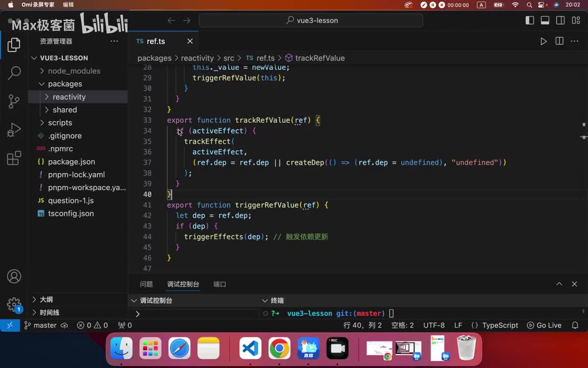Maximize the panel with the up chevron

pos(559,284)
